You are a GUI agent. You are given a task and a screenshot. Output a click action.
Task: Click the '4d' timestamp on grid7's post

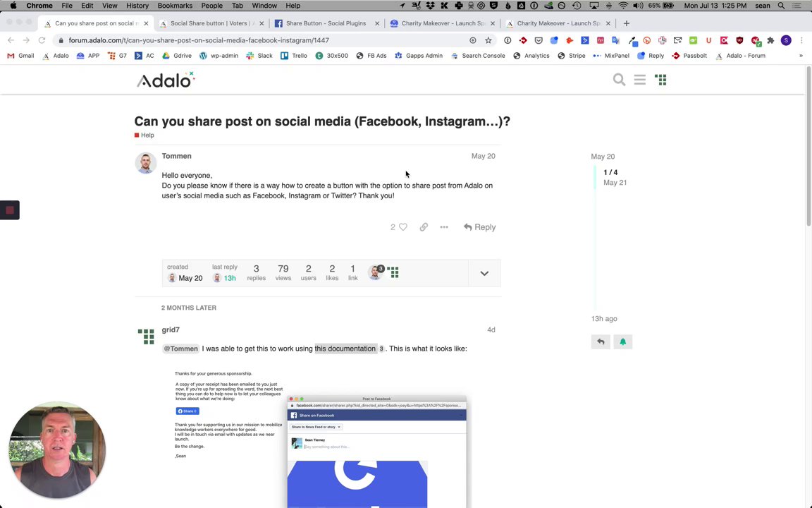coord(491,329)
